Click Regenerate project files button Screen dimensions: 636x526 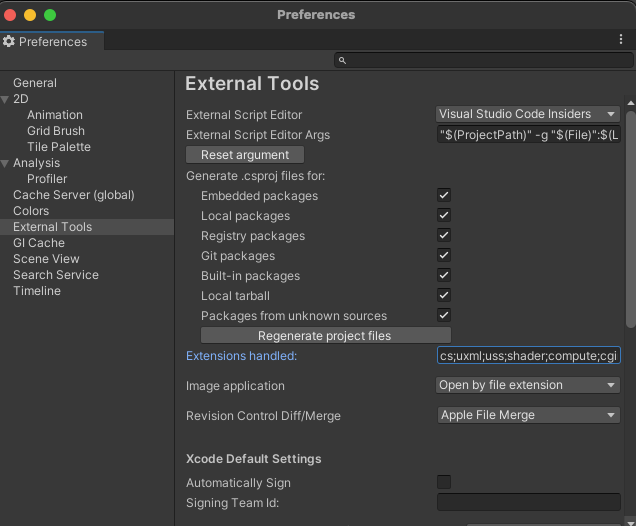point(325,335)
